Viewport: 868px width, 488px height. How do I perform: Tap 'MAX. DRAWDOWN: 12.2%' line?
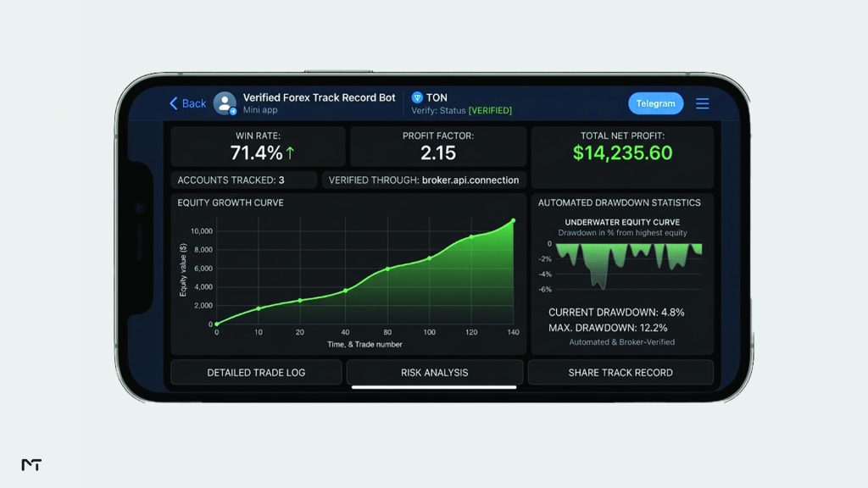click(x=608, y=328)
